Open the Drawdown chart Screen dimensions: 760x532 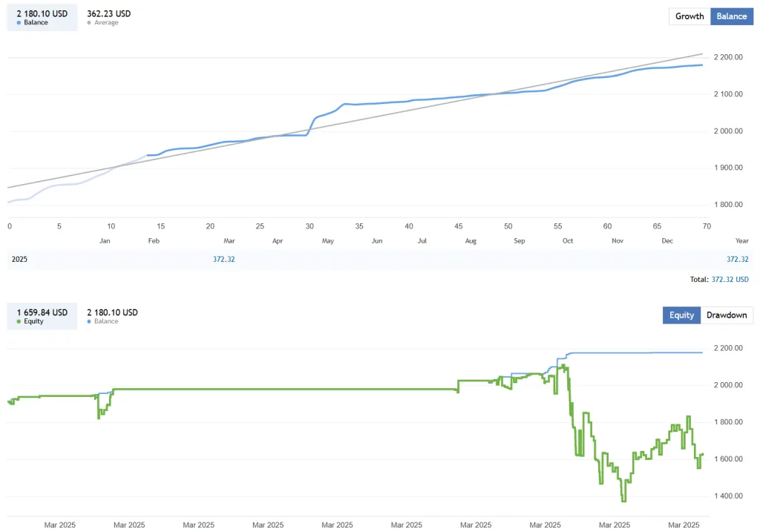pyautogui.click(x=727, y=315)
